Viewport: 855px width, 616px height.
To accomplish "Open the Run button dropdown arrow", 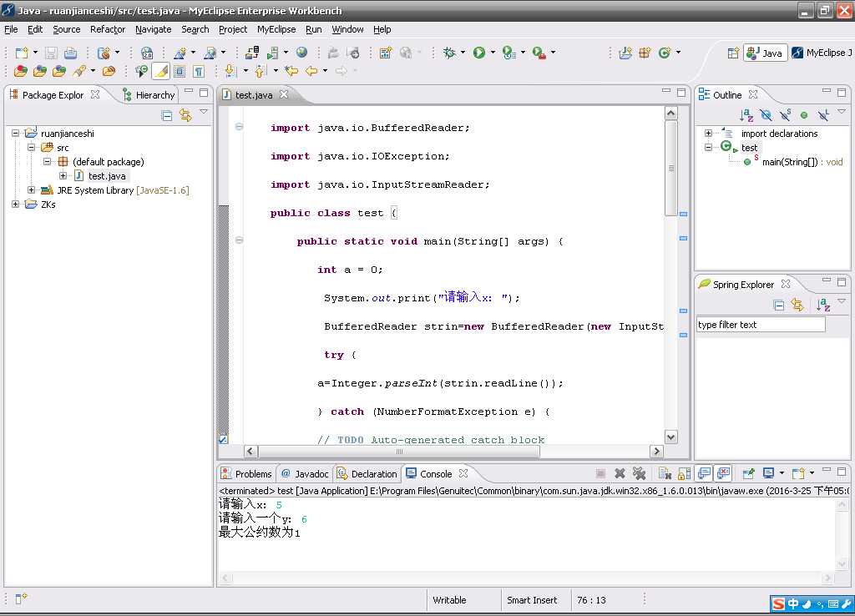I will pyautogui.click(x=493, y=53).
